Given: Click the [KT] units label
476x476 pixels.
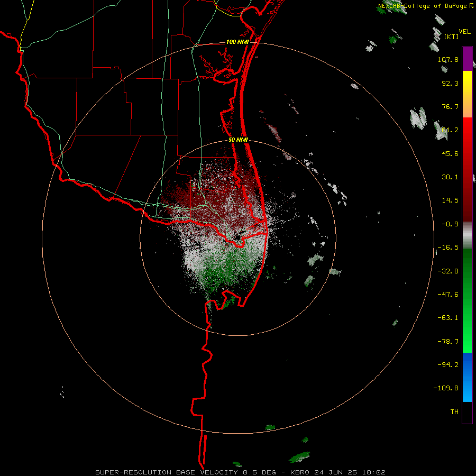Looking at the screenshot, I should pos(452,36).
